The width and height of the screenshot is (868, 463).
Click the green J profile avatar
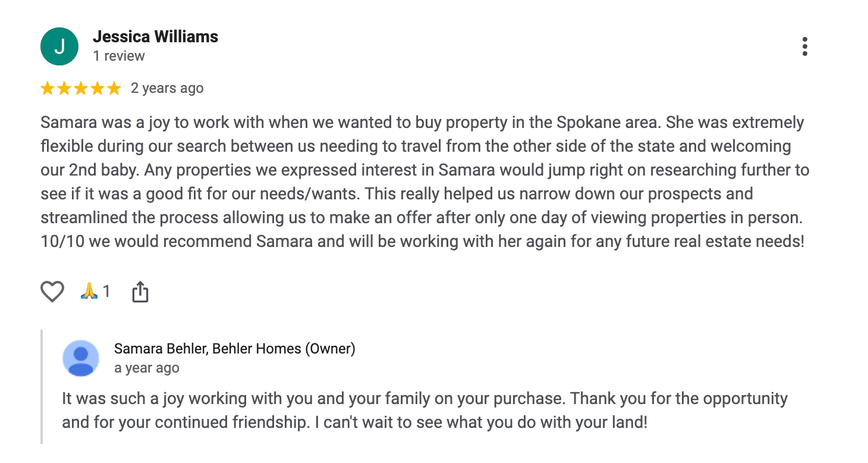[x=59, y=46]
